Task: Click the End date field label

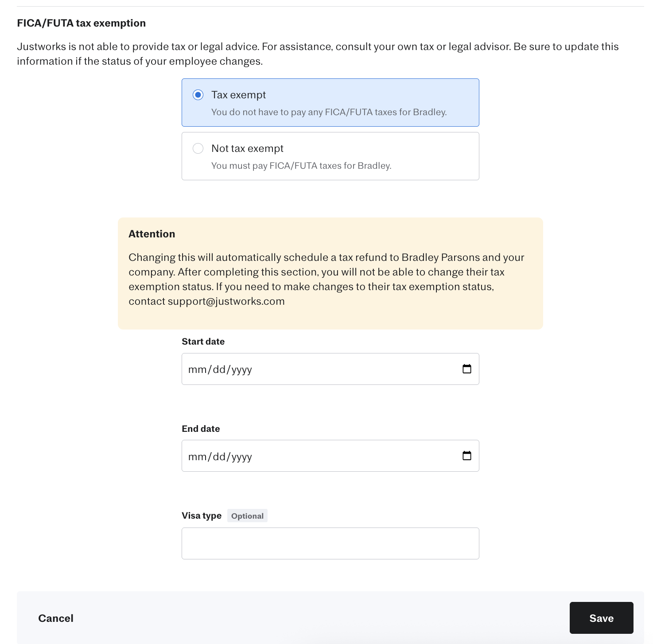Action: point(201,429)
